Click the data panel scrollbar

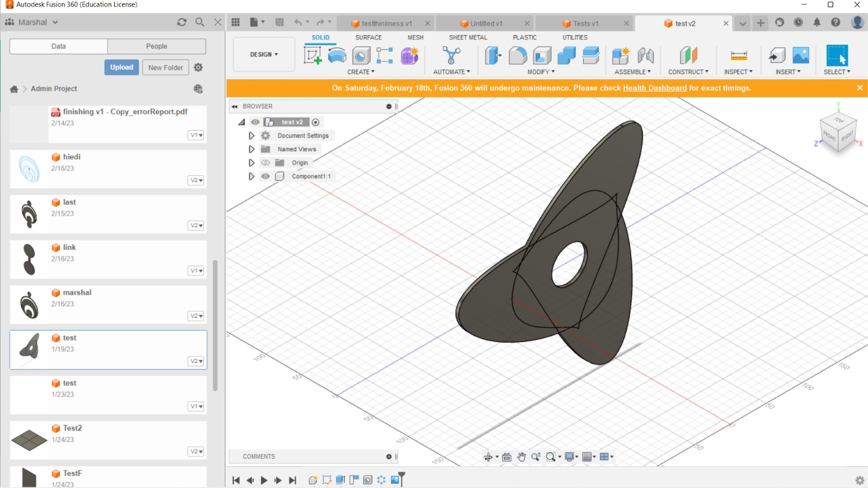(215, 325)
